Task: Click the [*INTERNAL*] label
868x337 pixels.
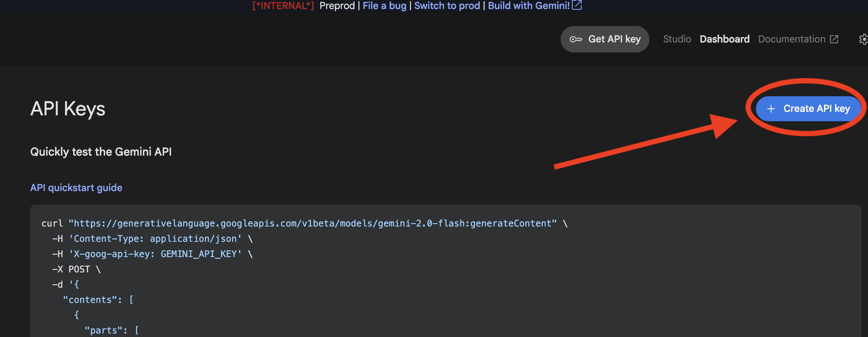Action: (283, 6)
